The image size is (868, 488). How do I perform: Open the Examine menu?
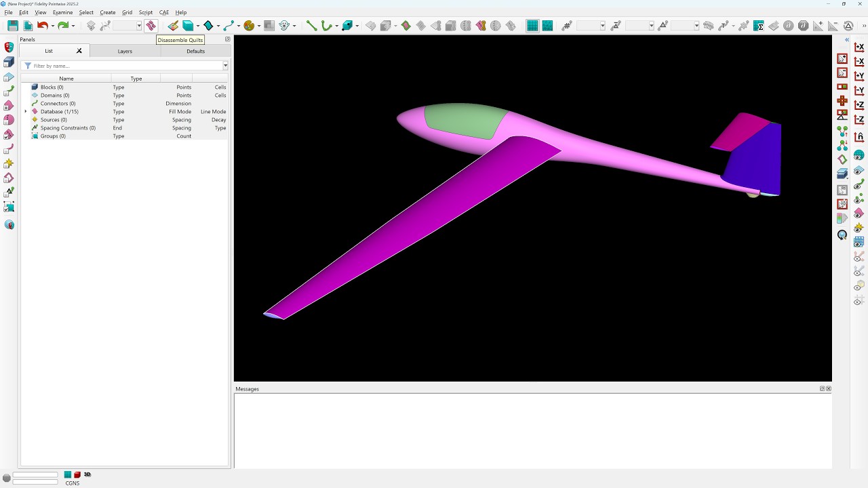click(62, 12)
